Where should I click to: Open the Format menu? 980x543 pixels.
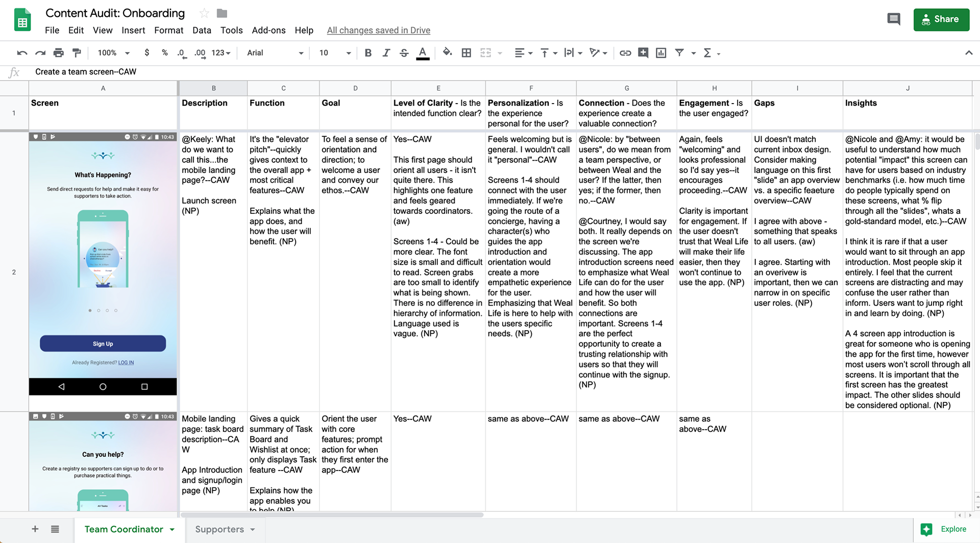pyautogui.click(x=169, y=30)
